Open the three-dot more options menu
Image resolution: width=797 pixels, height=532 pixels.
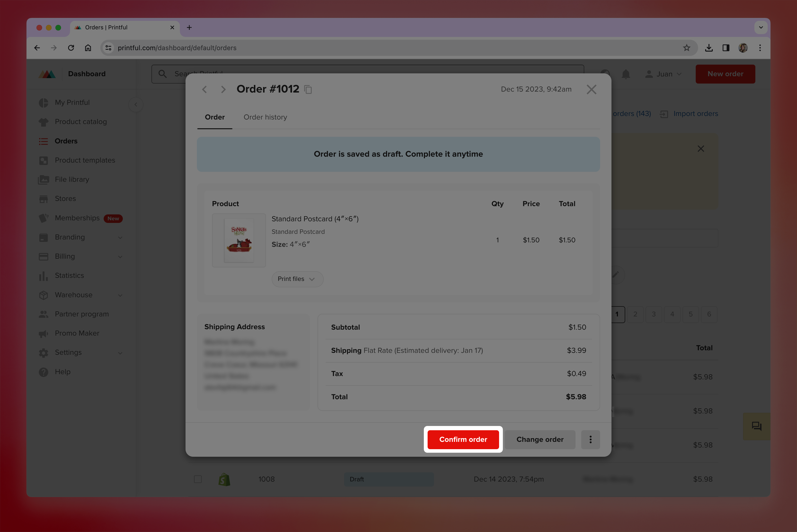(x=590, y=439)
